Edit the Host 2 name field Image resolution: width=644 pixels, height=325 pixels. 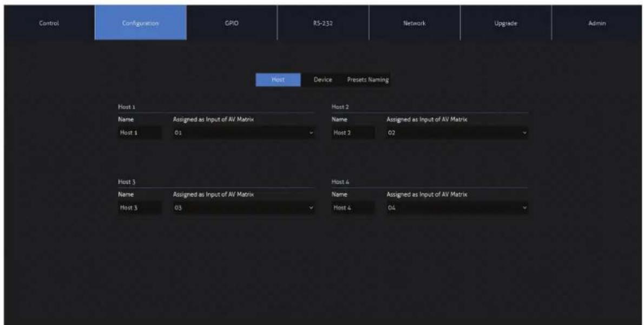coord(353,133)
